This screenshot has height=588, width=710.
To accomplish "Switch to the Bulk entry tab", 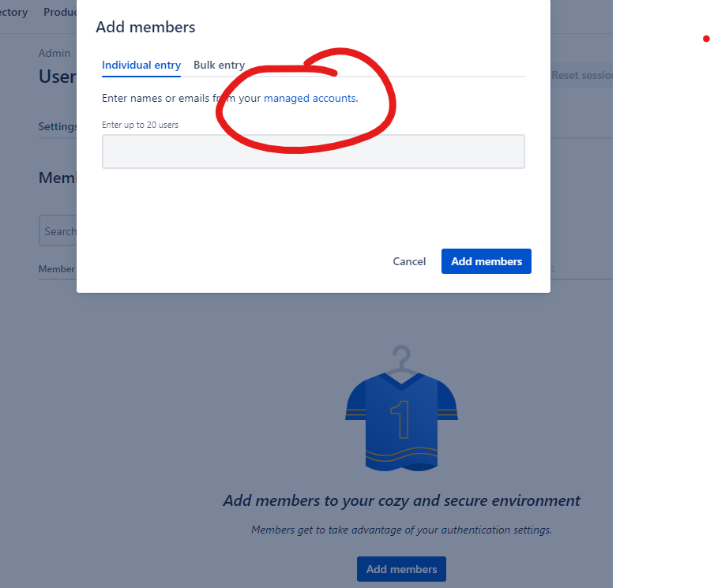I will (x=219, y=66).
